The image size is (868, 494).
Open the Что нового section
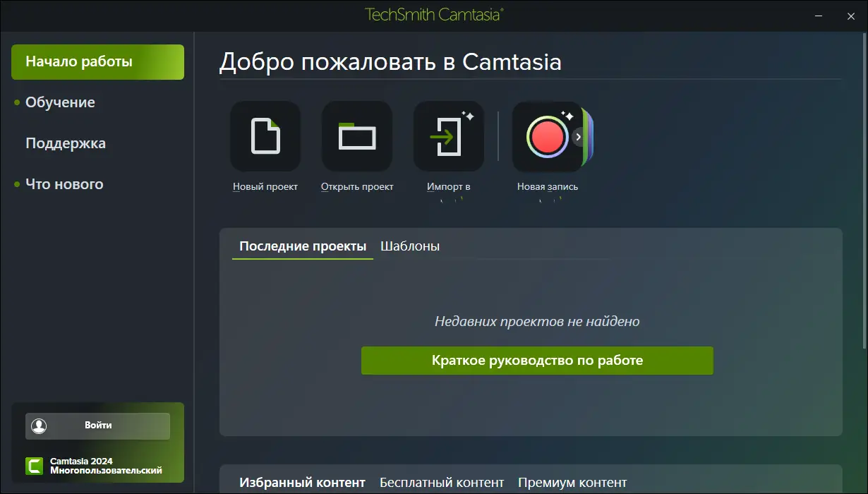pos(64,184)
